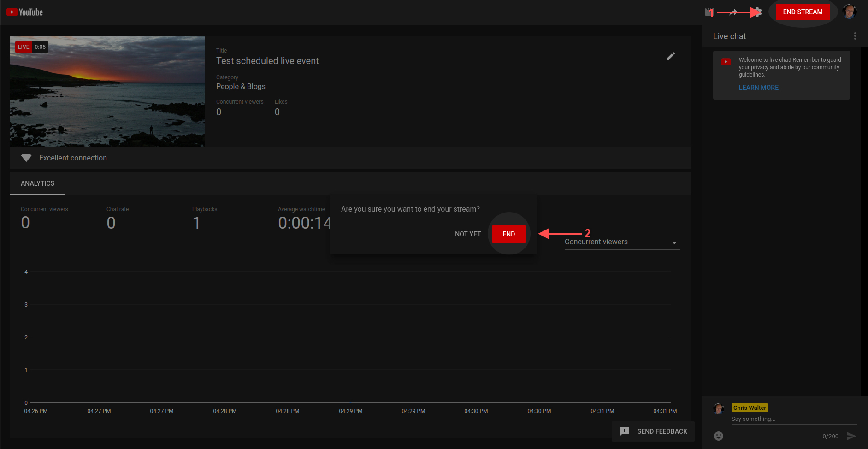Open the emoji picker in live chat

point(718,436)
